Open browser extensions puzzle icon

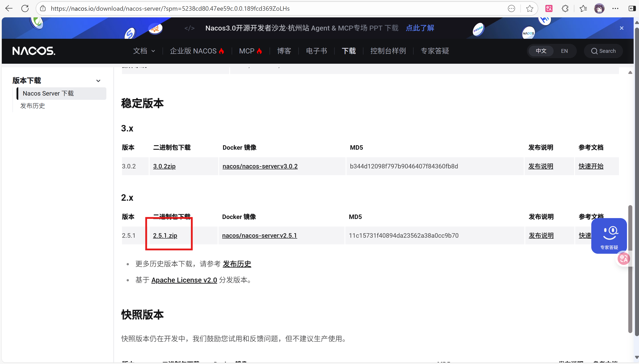pyautogui.click(x=565, y=8)
